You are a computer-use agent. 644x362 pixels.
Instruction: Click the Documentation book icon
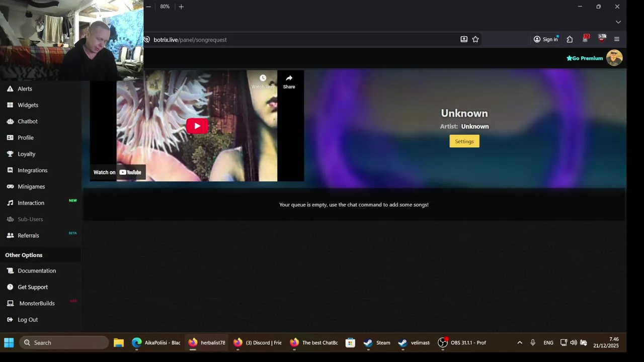click(10, 270)
